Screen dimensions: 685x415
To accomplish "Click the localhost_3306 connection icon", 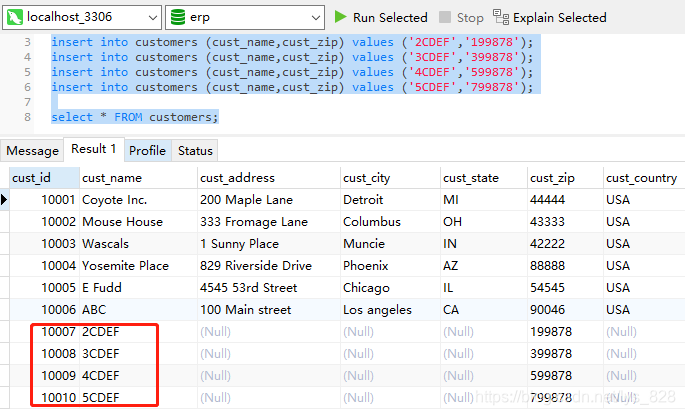I will tap(14, 17).
